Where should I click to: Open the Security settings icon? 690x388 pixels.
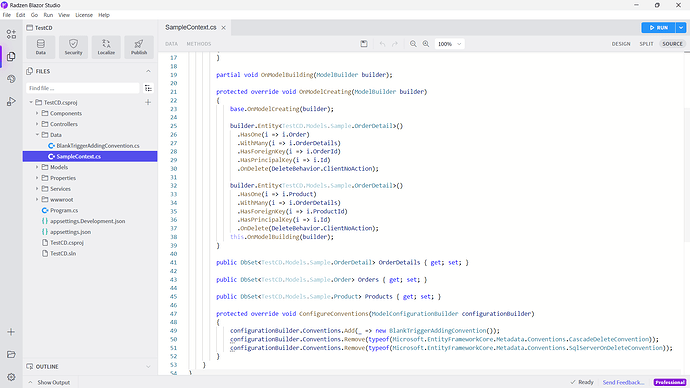[x=73, y=47]
